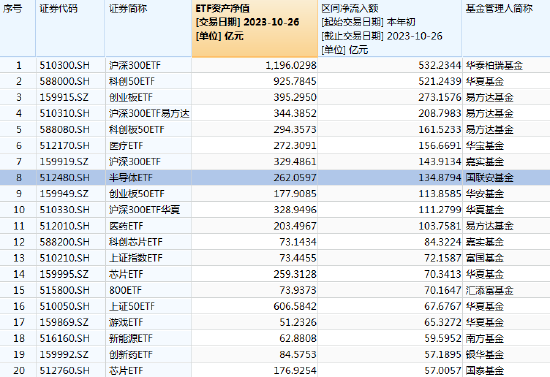
Task: Click highlighted code 512480.SH
Action: pos(65,178)
